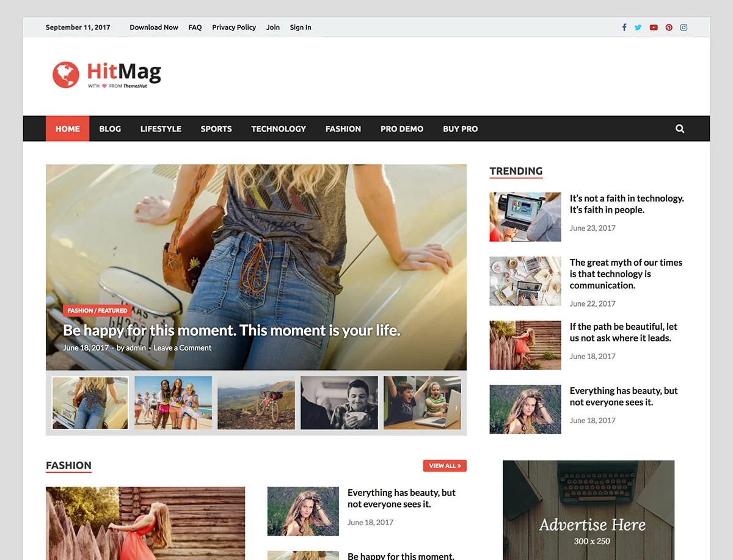
Task: Click the FASHION / FEATURED category label
Action: click(x=97, y=310)
